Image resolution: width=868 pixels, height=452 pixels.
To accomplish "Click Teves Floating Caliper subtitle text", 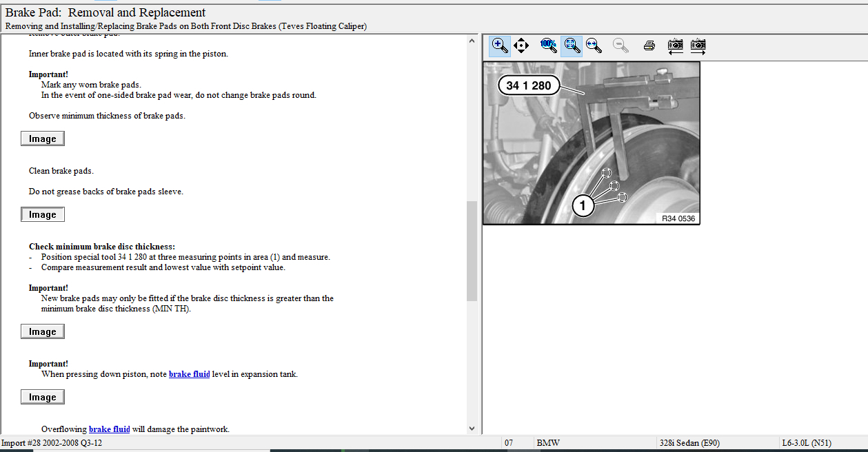I will pyautogui.click(x=186, y=26).
